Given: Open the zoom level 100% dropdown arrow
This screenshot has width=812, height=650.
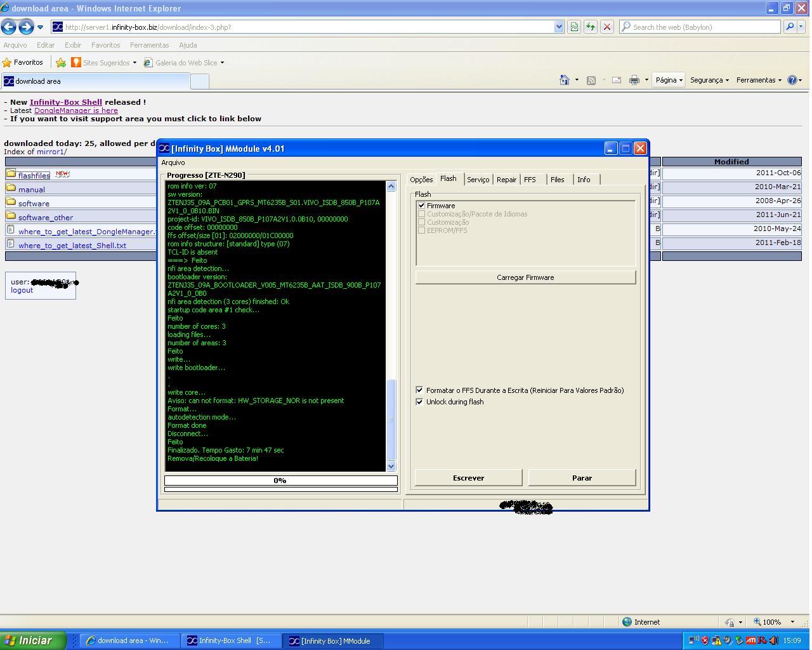Looking at the screenshot, I should (x=792, y=622).
